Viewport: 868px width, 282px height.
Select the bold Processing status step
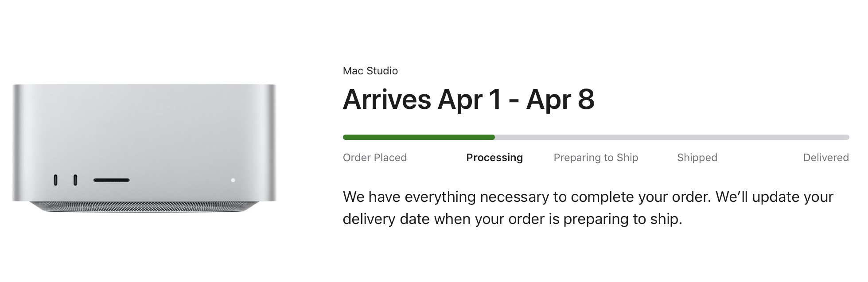coord(494,158)
